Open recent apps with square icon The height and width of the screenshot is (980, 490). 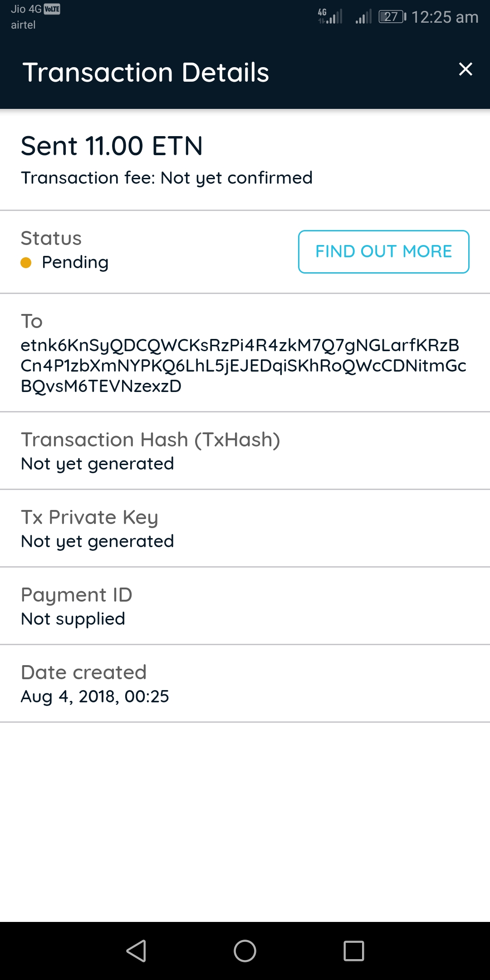pyautogui.click(x=354, y=951)
